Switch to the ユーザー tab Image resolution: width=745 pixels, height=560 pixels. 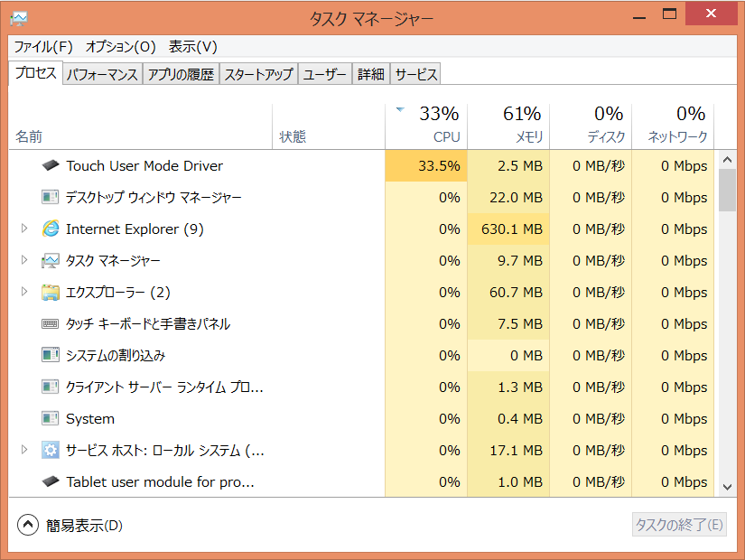[x=324, y=74]
